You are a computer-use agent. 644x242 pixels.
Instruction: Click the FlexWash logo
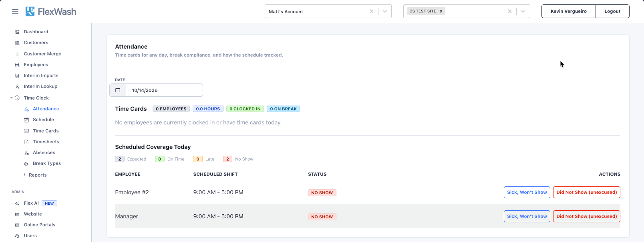(x=51, y=12)
